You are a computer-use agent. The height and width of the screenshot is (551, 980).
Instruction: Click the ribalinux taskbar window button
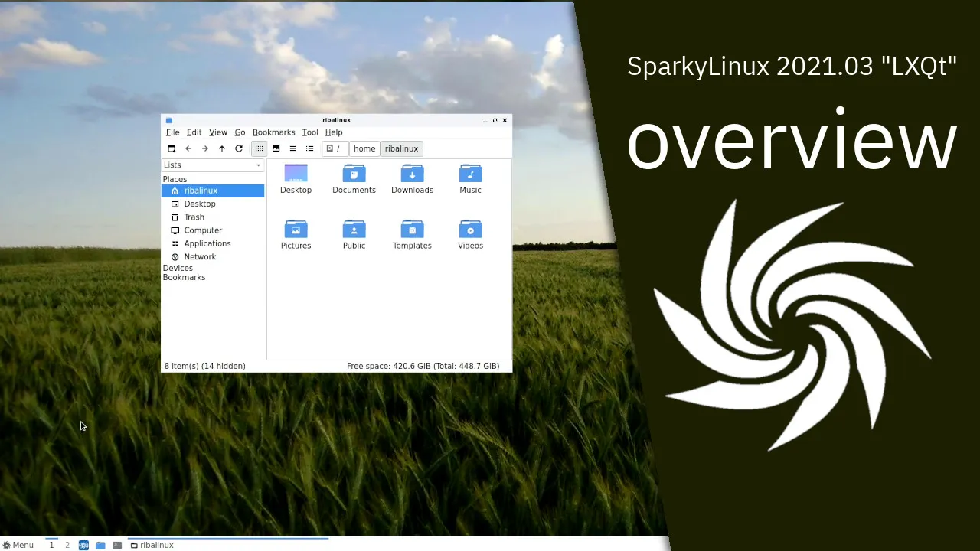pyautogui.click(x=227, y=545)
